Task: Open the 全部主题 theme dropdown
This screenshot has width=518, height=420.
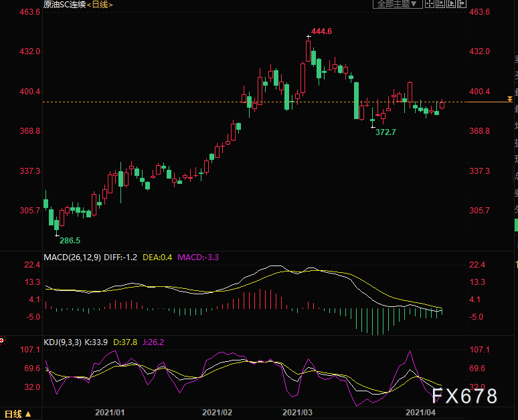Action: point(398,4)
